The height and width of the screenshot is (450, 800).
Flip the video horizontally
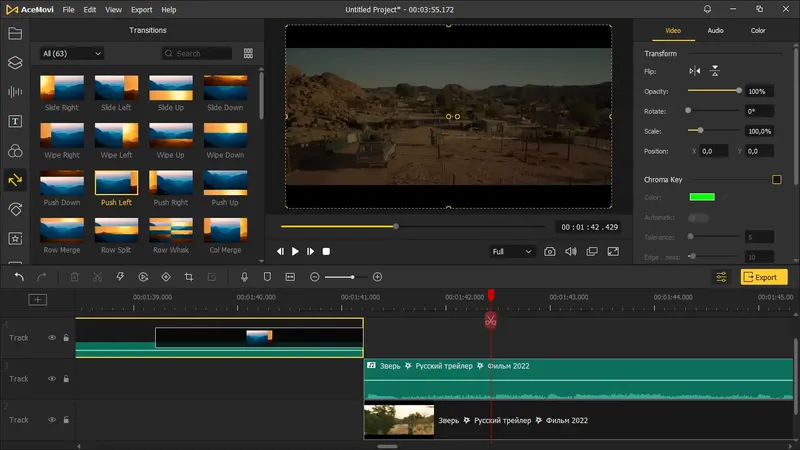(x=695, y=71)
